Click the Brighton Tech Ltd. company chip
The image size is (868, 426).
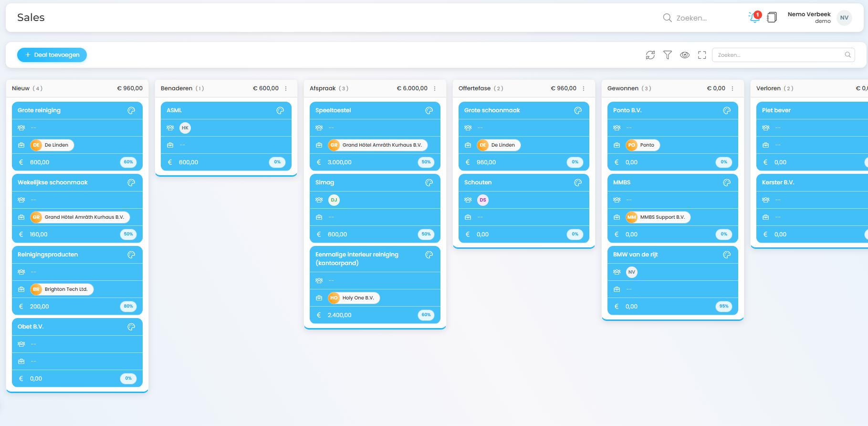(x=62, y=289)
